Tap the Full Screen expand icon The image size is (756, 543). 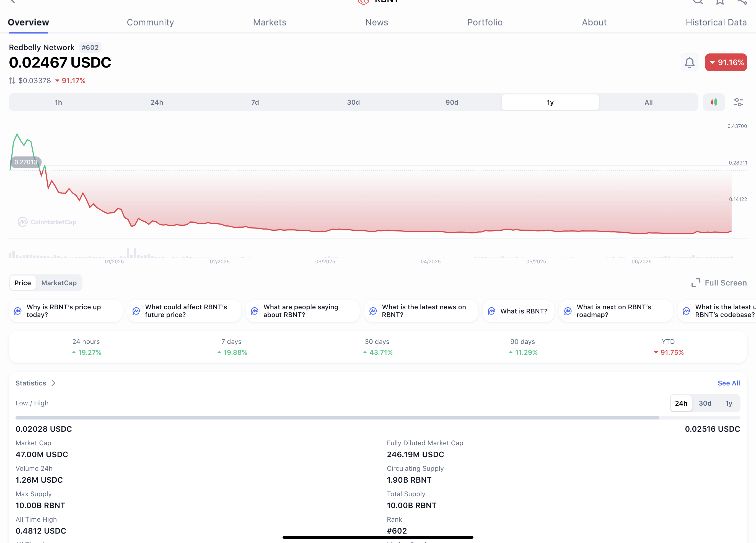point(696,283)
